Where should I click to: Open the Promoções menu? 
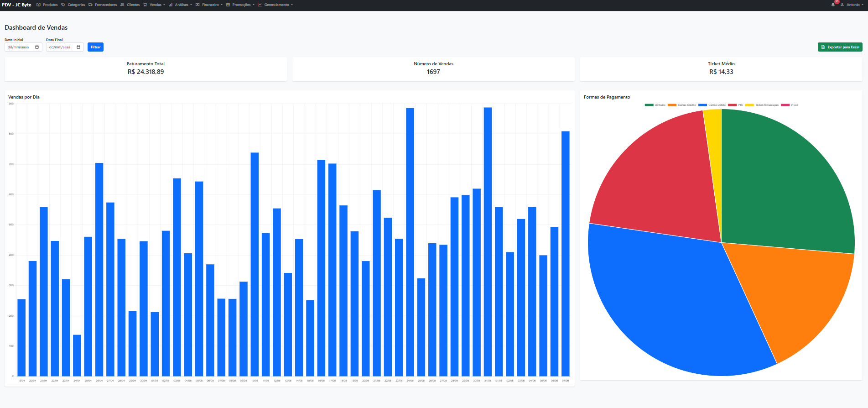(241, 5)
